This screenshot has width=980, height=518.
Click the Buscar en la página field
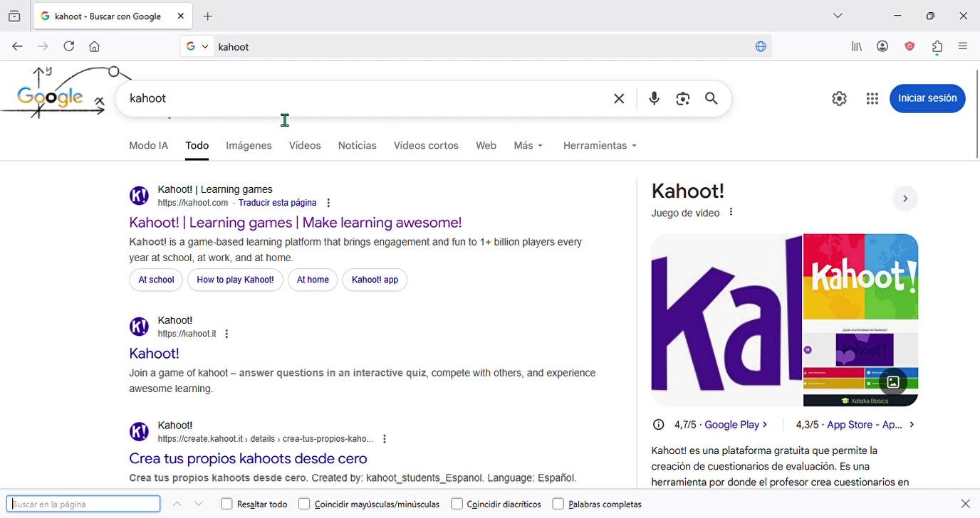83,504
